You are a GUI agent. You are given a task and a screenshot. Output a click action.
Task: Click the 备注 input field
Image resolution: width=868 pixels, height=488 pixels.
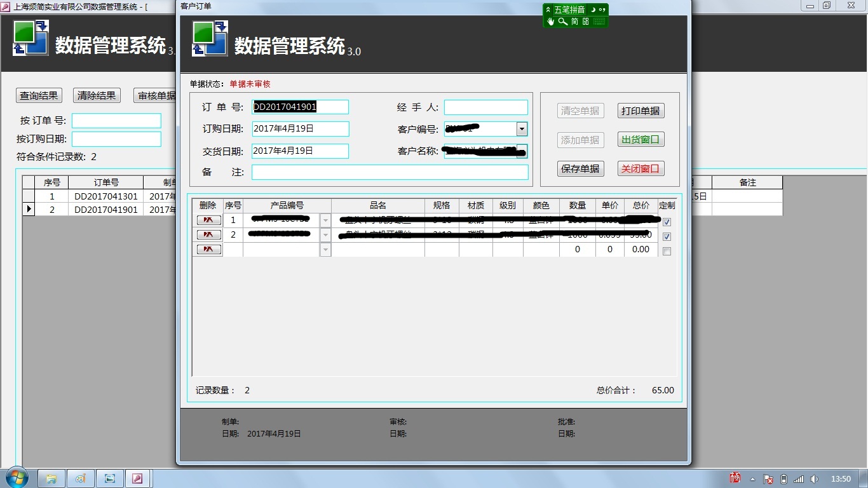[390, 172]
